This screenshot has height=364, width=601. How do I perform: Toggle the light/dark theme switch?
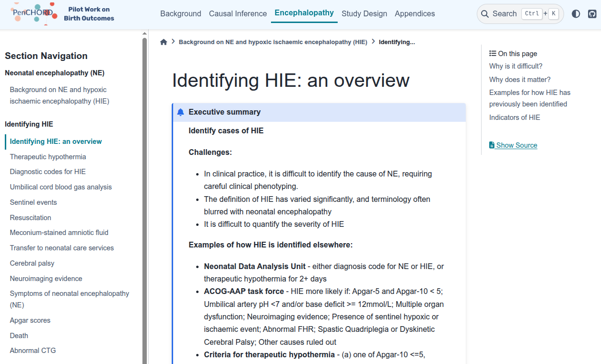[x=576, y=14]
